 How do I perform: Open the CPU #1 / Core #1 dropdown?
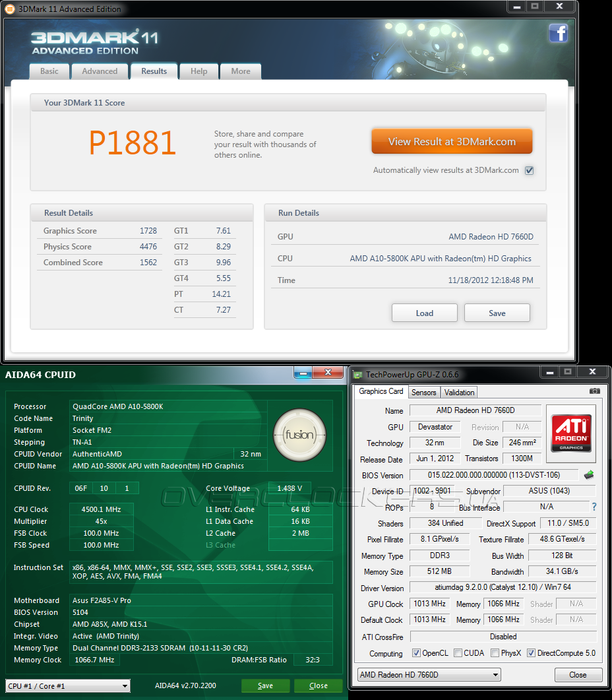coord(68,685)
